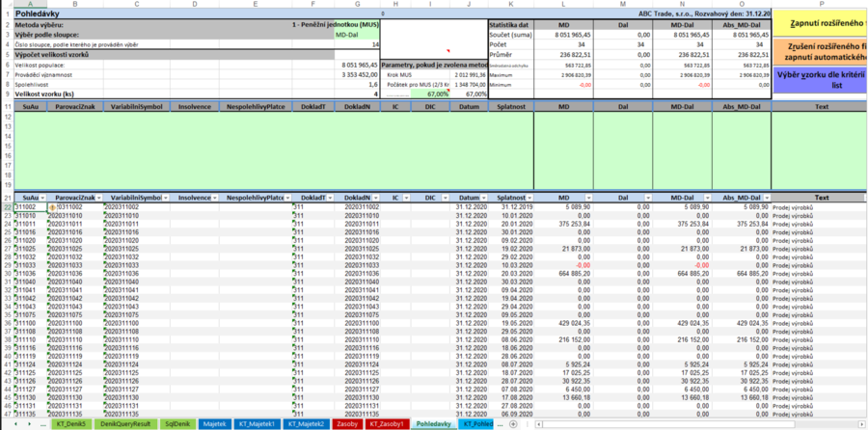Open the Majetek sheet tab
The width and height of the screenshot is (868, 430).
pos(215,423)
